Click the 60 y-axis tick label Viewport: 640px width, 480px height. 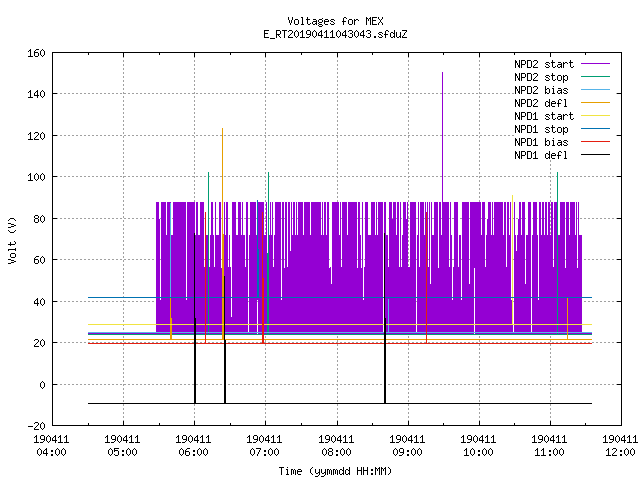pyautogui.click(x=39, y=260)
